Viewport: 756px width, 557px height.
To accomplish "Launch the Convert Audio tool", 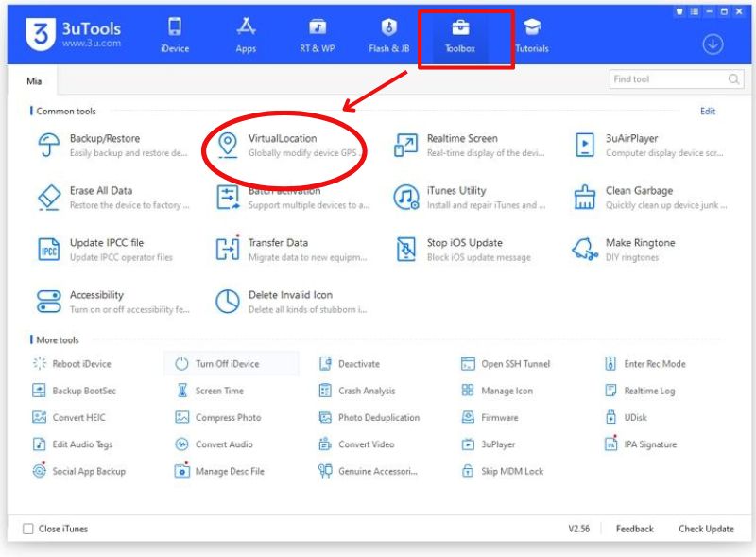I will 215,444.
